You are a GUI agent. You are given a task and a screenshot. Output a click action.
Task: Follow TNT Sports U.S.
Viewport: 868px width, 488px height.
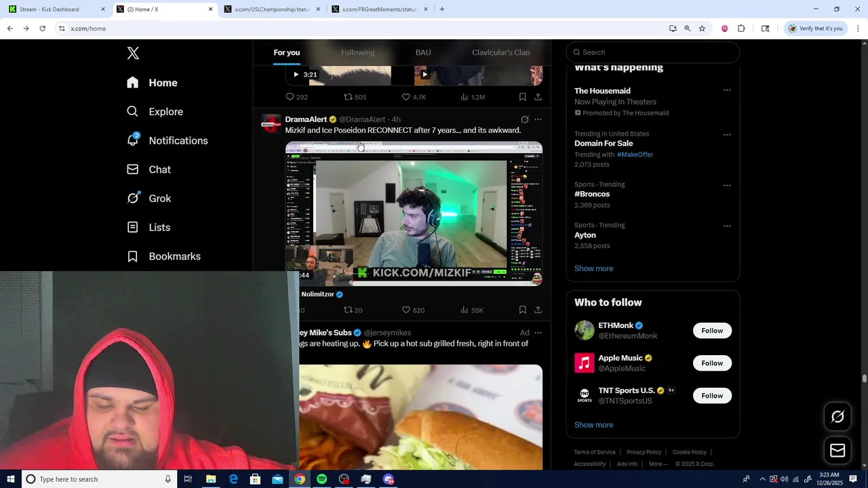(712, 396)
